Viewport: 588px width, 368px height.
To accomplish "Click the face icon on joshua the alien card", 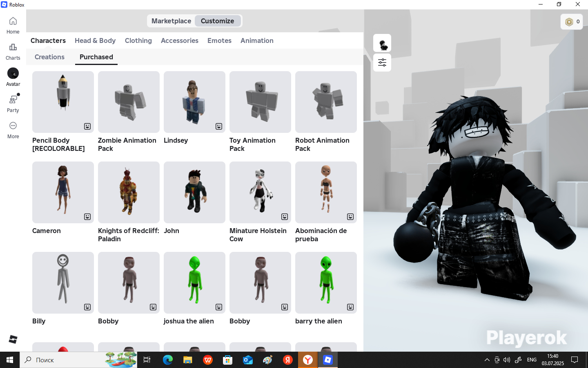I will [x=219, y=307].
